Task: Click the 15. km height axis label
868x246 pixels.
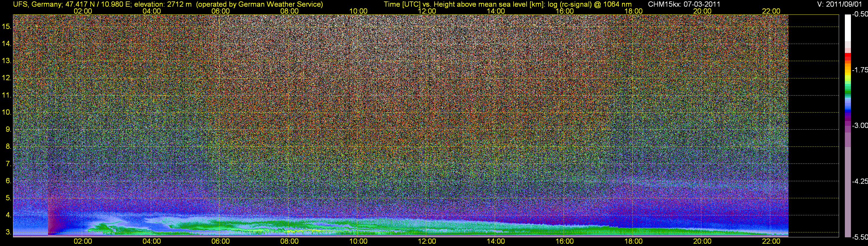Action: click(x=7, y=26)
